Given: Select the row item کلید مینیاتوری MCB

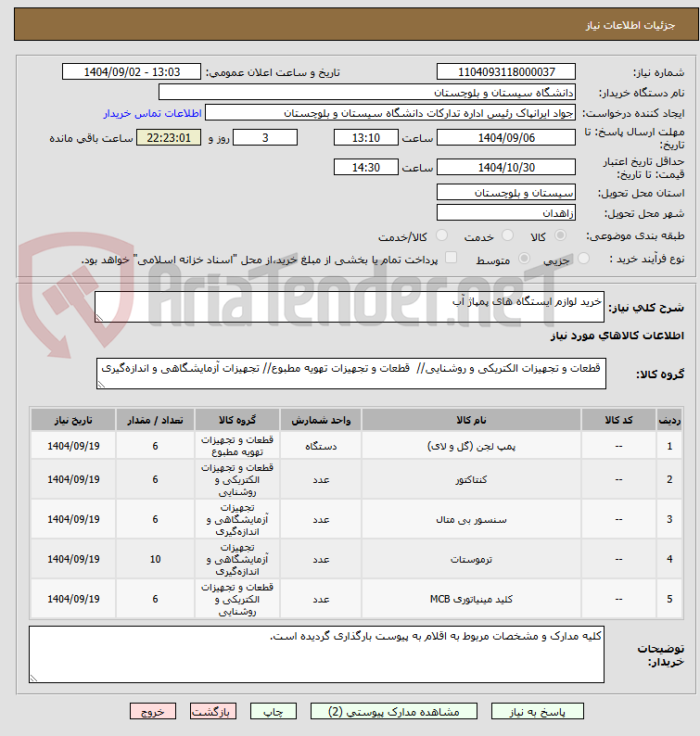Looking at the screenshot, I should (471, 599).
